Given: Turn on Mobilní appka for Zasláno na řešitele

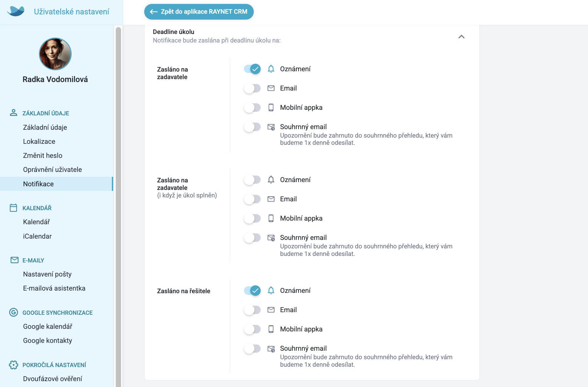Looking at the screenshot, I should [252, 329].
